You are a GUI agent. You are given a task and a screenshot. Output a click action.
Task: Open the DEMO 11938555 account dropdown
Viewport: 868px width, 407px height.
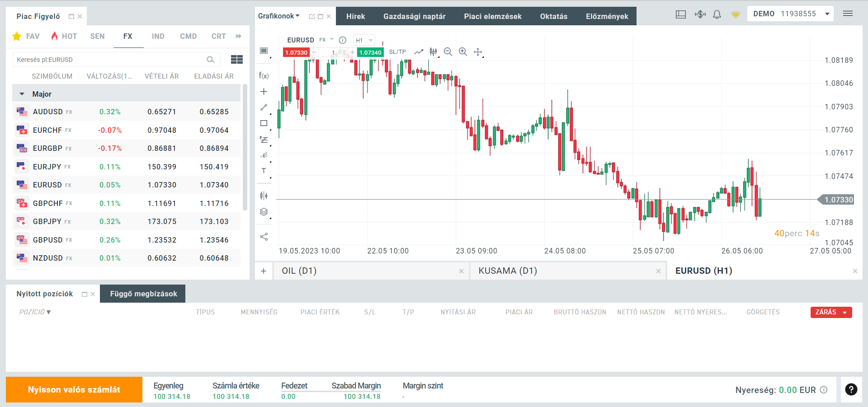tap(791, 14)
